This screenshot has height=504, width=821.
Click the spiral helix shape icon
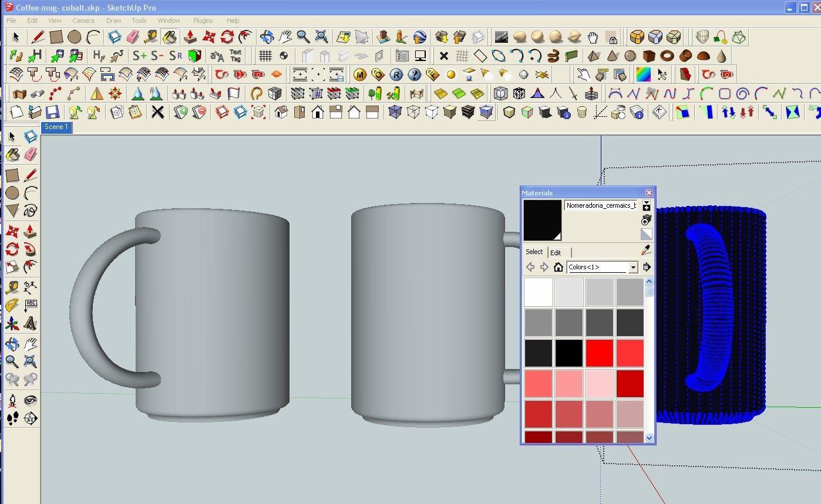tap(553, 56)
